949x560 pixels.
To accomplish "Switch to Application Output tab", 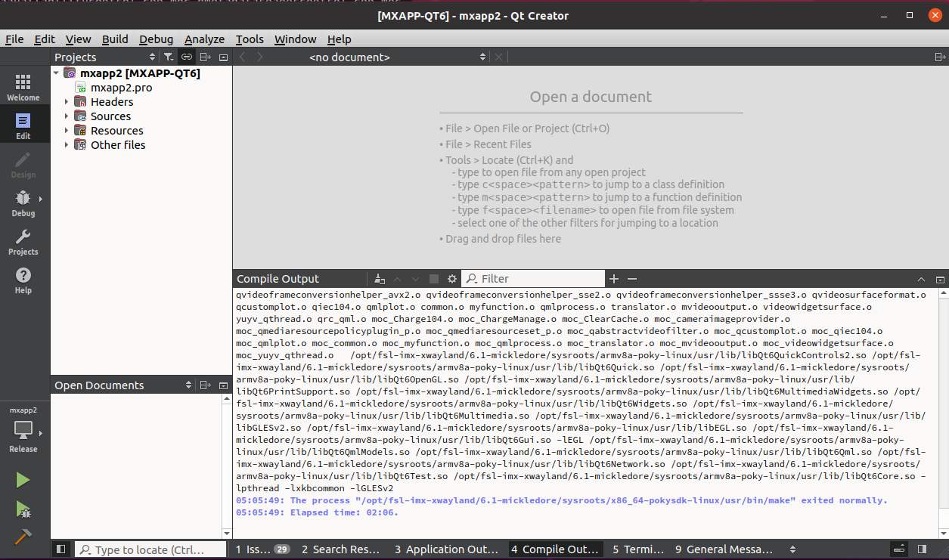I will [x=446, y=549].
